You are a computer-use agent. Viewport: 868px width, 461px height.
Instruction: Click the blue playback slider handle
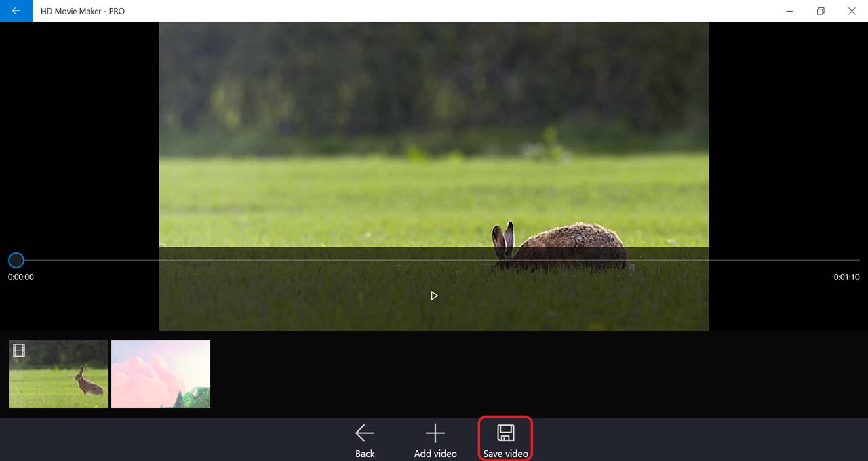tap(16, 260)
